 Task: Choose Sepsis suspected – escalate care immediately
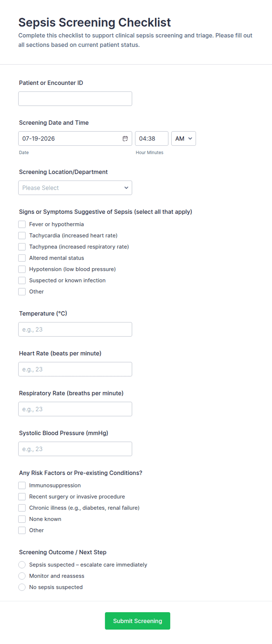point(22,565)
